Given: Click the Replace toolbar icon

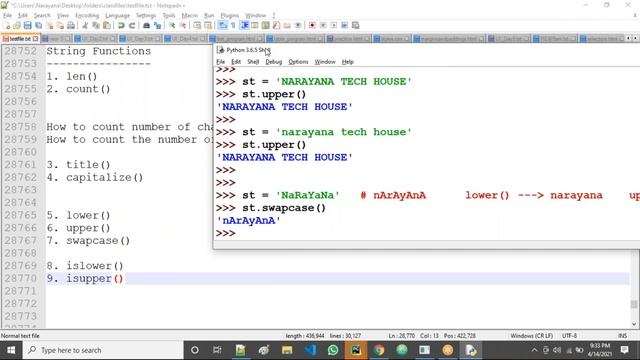Looking at the screenshot, I should click(x=157, y=25).
